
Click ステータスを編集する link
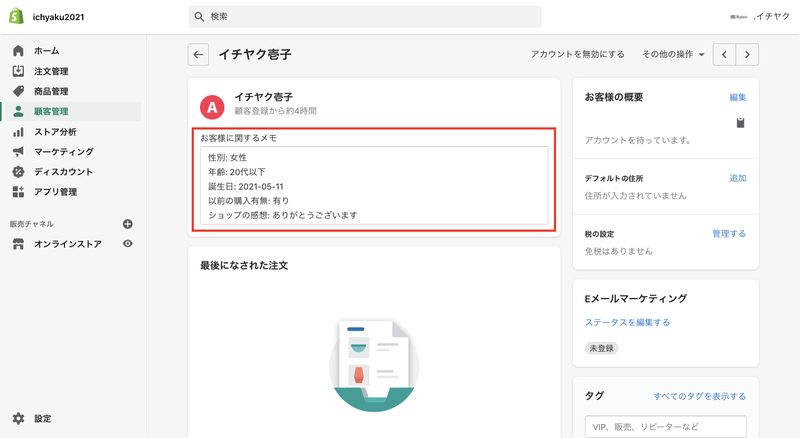pyautogui.click(x=627, y=322)
